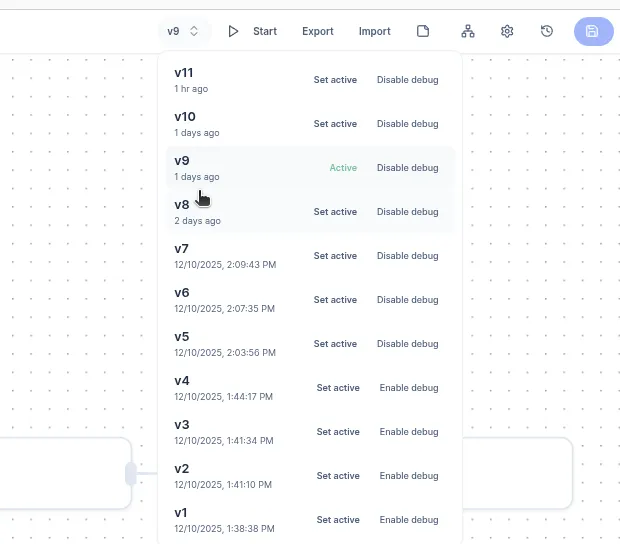The height and width of the screenshot is (544, 620).
Task: Click the play icon beside Start
Action: pyautogui.click(x=233, y=31)
